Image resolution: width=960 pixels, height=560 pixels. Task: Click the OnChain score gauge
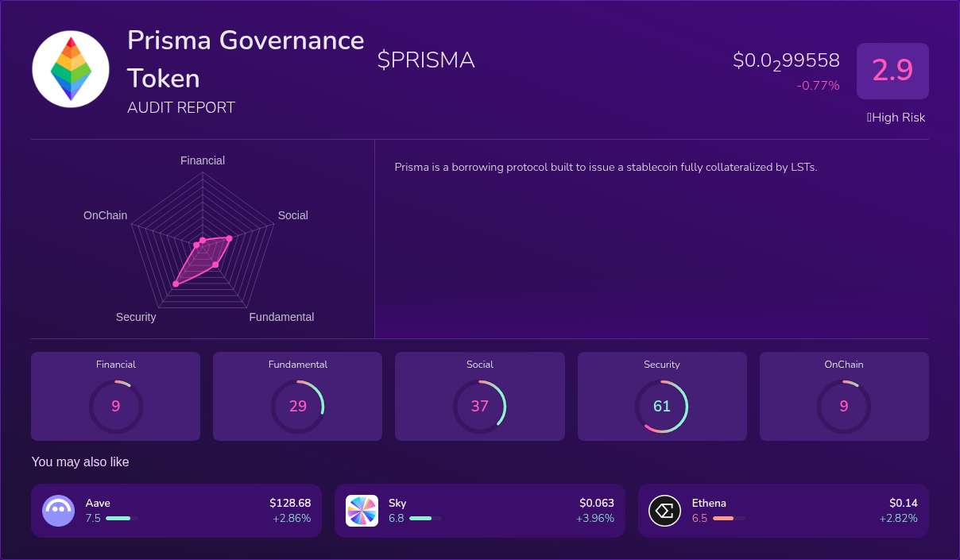[843, 406]
